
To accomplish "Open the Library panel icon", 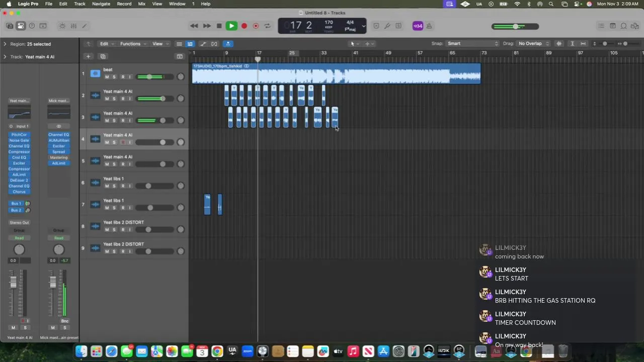I will tap(10, 26).
